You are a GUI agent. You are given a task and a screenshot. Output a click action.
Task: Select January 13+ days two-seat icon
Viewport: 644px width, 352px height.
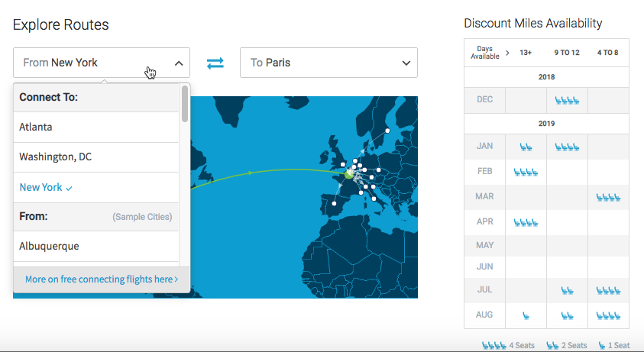coord(526,147)
